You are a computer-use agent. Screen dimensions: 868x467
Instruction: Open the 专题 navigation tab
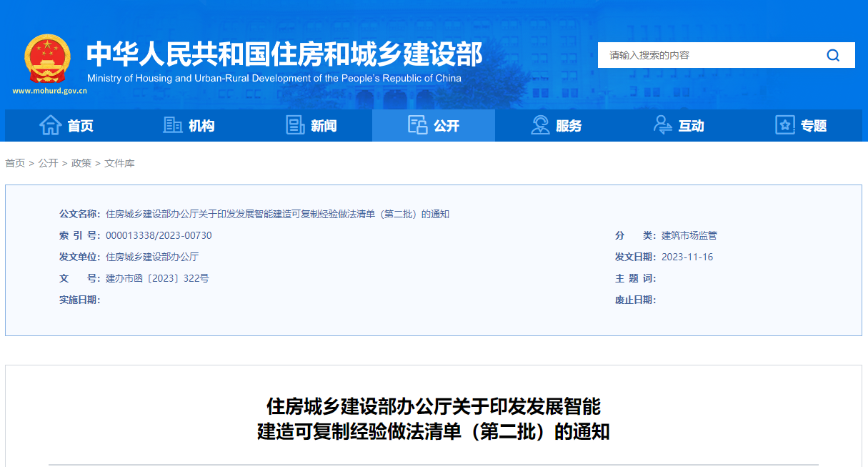coord(802,126)
